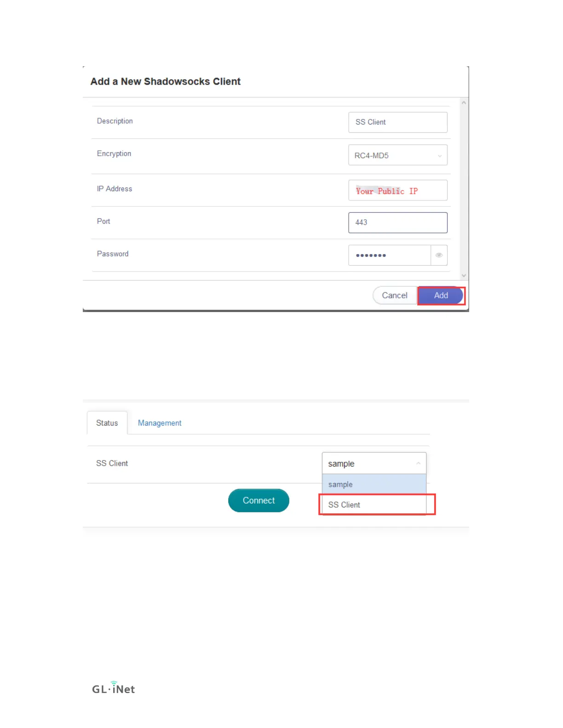The image size is (563, 728).
Task: Select the SS Client option in list
Action: coord(374,505)
